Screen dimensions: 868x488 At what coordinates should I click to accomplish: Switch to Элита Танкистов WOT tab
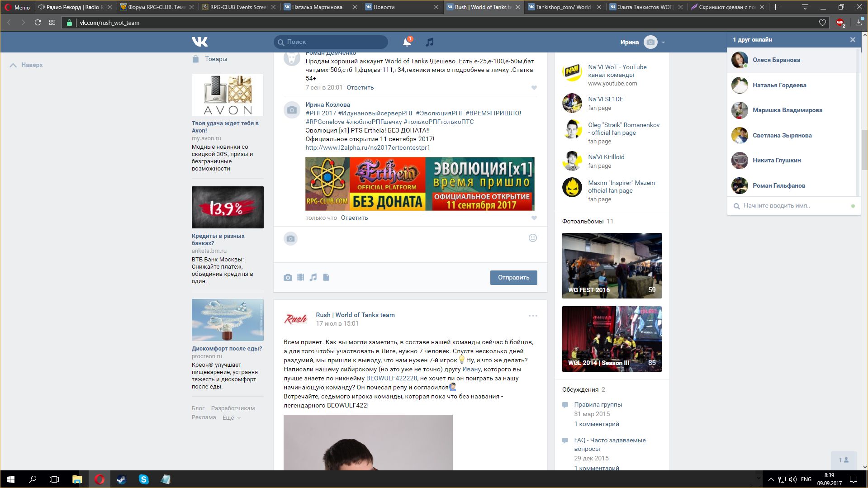(642, 7)
